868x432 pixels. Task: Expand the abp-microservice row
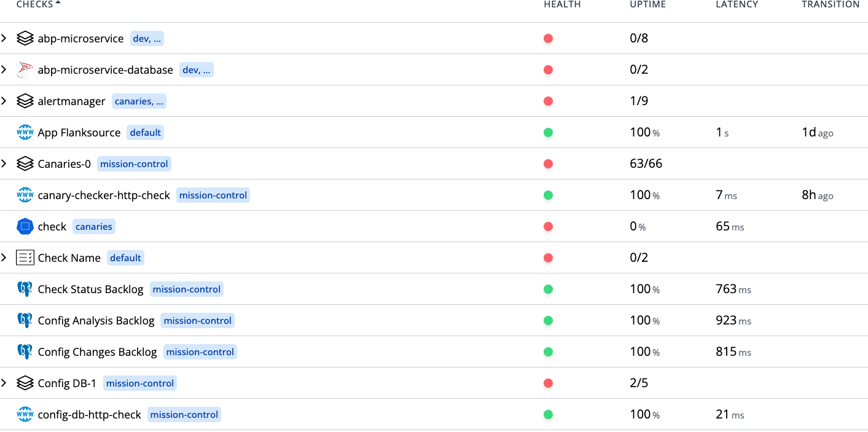point(4,39)
